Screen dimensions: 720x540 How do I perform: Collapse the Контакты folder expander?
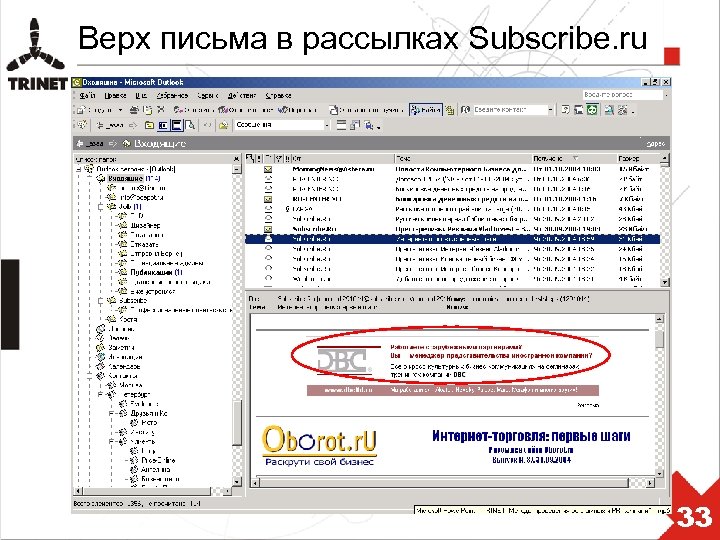pos(90,376)
